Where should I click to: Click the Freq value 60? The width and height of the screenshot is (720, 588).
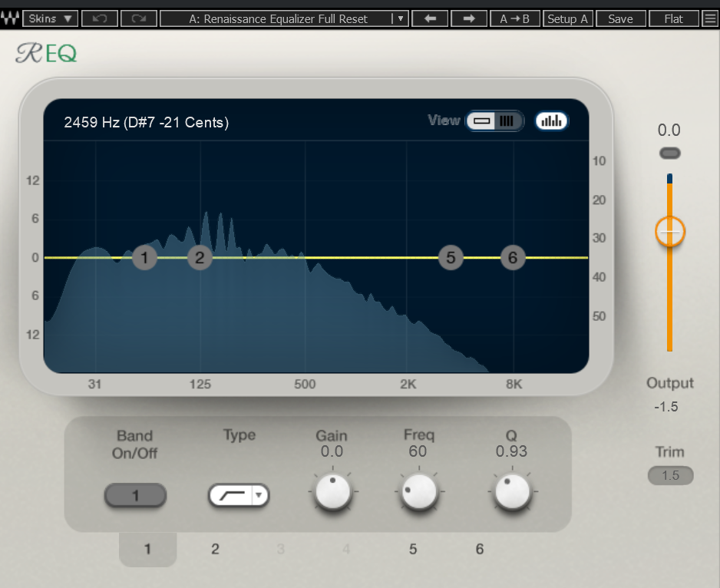(x=418, y=451)
